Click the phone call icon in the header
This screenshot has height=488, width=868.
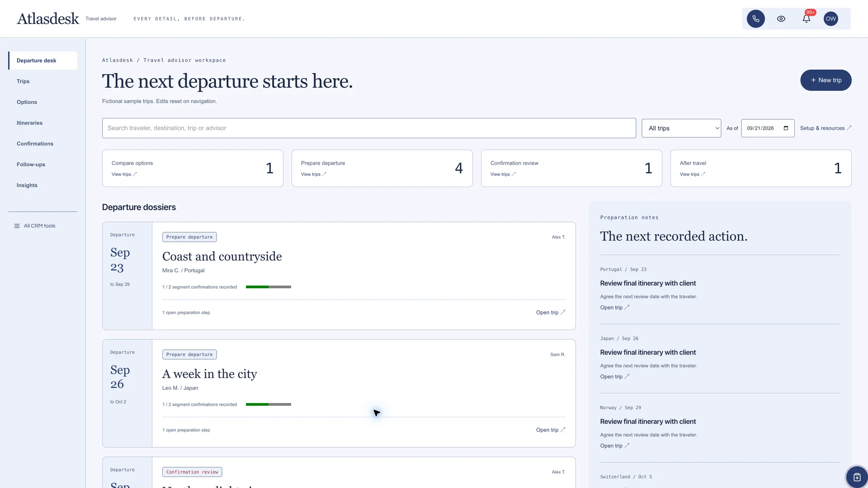point(755,19)
